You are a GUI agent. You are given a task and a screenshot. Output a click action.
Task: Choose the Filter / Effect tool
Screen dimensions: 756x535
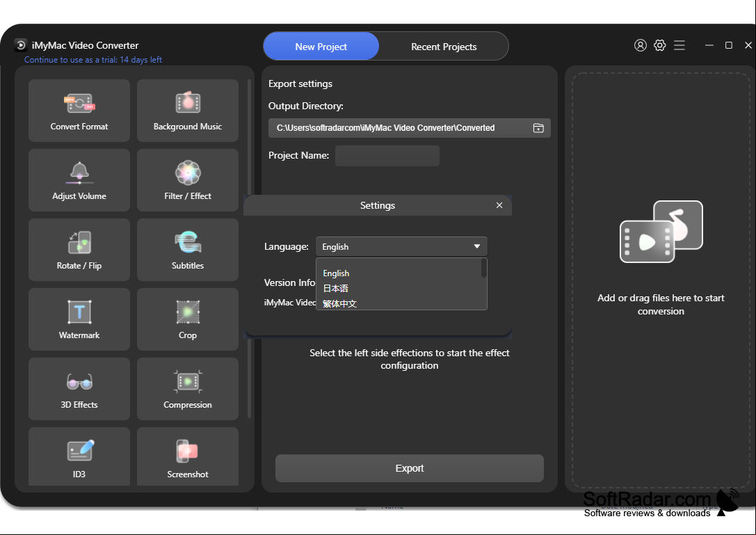tap(188, 180)
